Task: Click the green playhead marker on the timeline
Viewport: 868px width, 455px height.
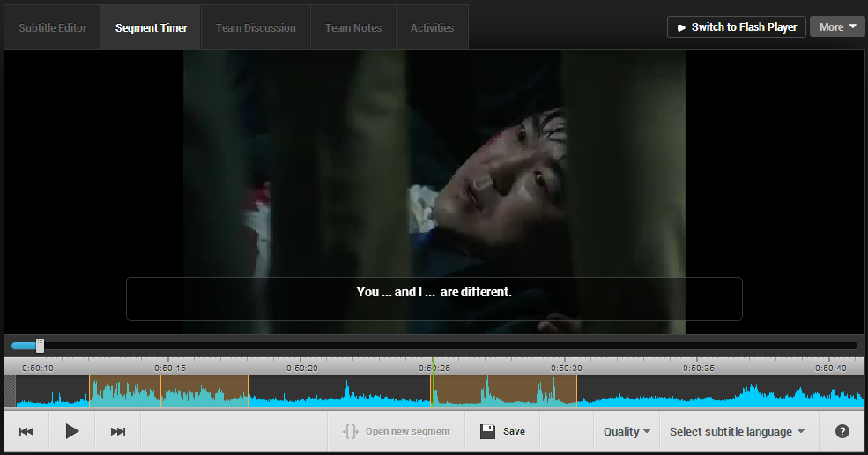Action: (x=433, y=383)
